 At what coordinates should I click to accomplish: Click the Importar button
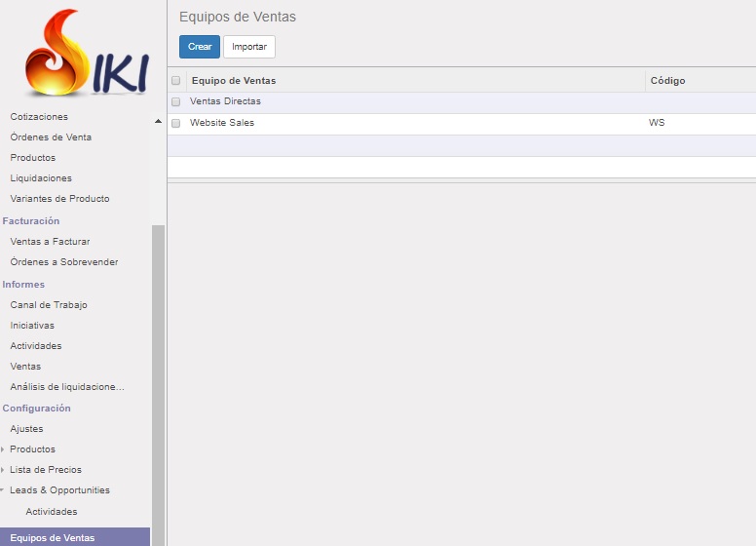click(x=249, y=47)
